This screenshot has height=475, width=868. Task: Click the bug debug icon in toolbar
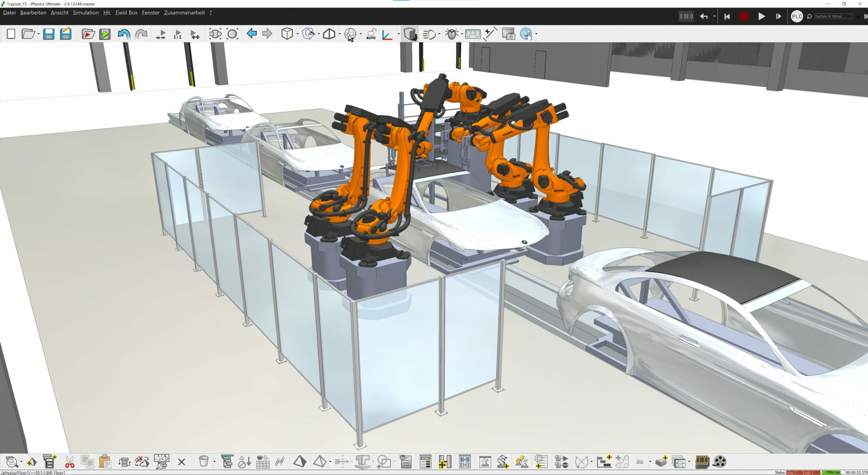(451, 34)
